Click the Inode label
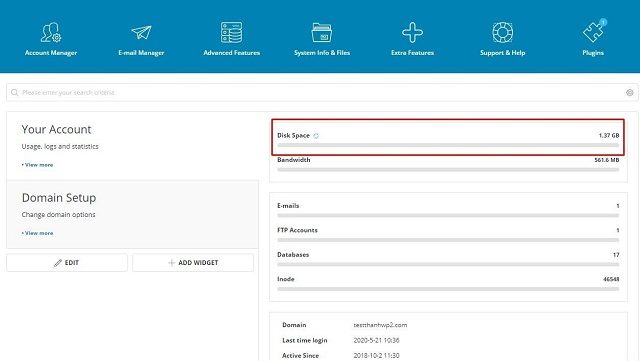640x361 pixels. click(x=286, y=279)
